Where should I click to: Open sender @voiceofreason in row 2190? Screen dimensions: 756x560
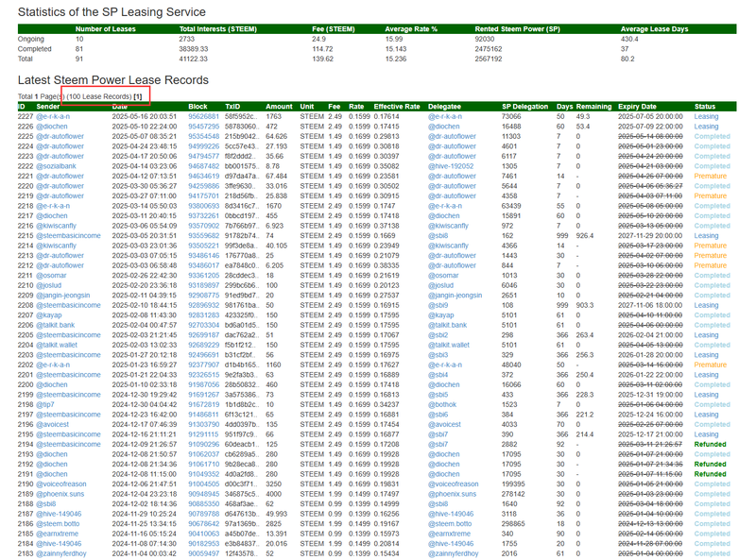[x=60, y=484]
